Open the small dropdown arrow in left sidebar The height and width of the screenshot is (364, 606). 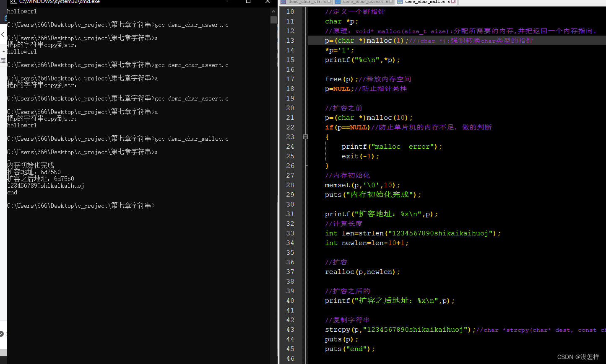[3, 52]
